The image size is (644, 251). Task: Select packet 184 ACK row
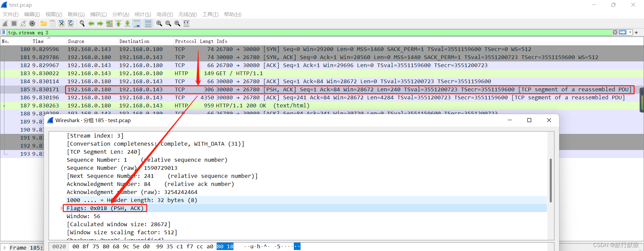click(321, 82)
